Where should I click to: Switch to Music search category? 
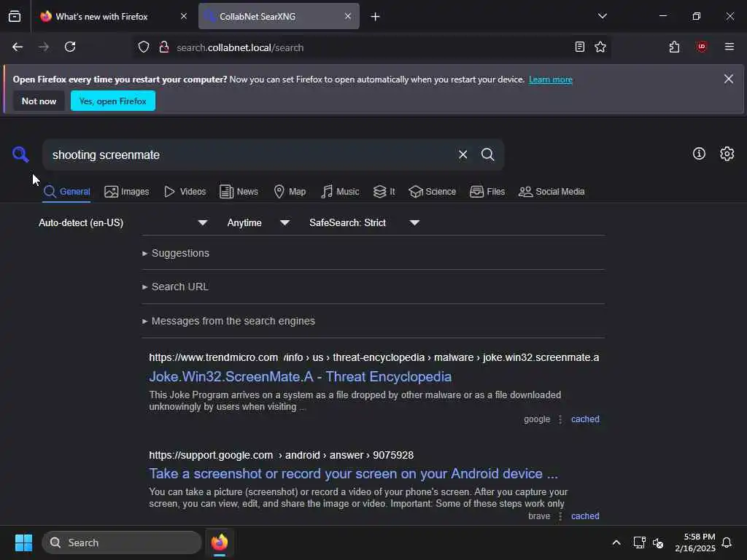340,192
